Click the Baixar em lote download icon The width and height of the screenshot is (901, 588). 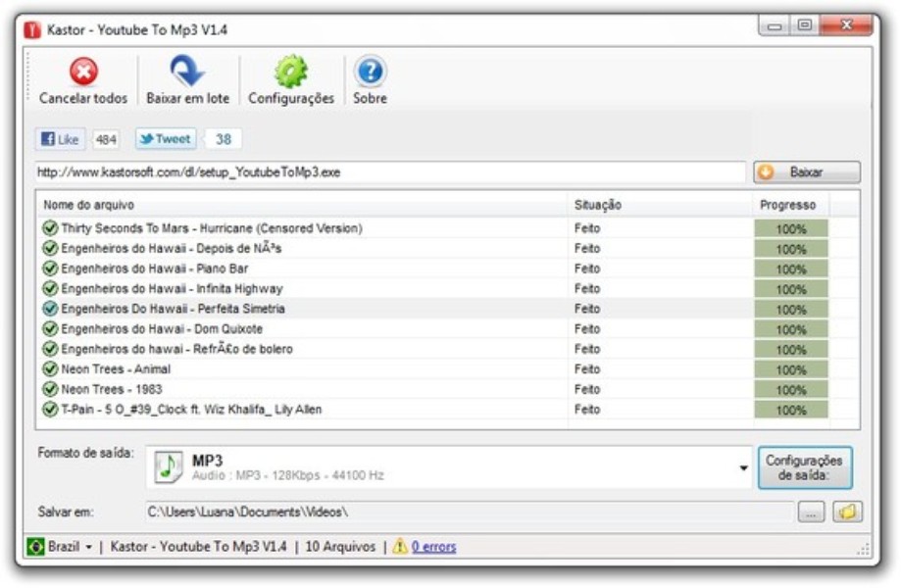(187, 71)
